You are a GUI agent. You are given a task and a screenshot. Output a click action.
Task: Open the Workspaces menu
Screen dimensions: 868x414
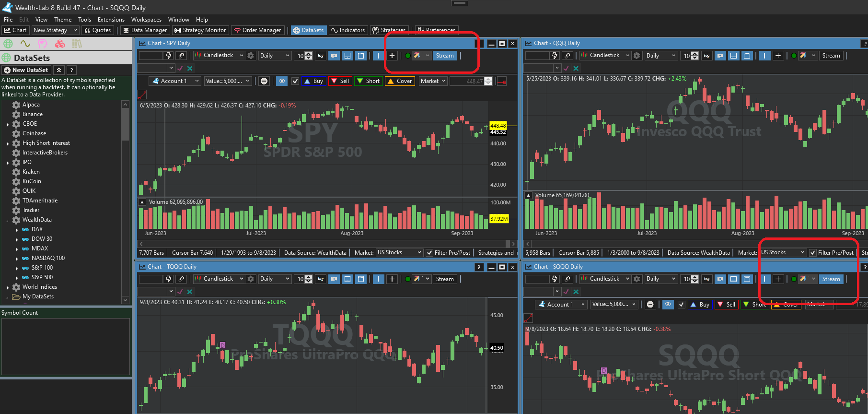(146, 20)
